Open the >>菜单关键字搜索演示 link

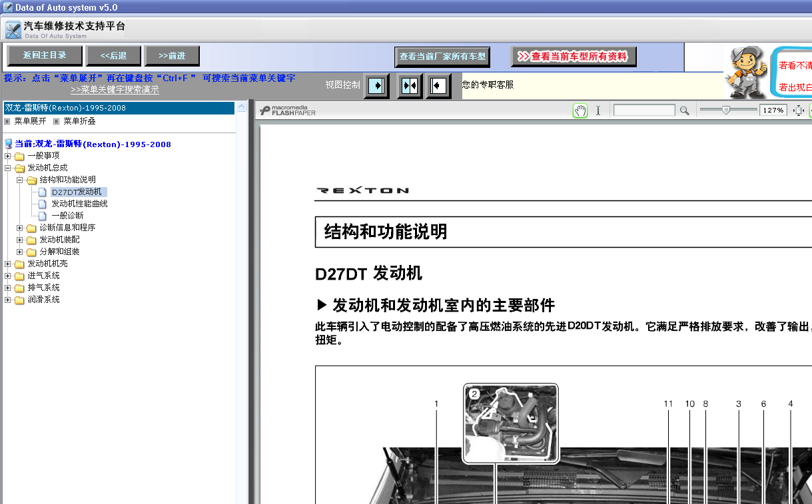(115, 89)
